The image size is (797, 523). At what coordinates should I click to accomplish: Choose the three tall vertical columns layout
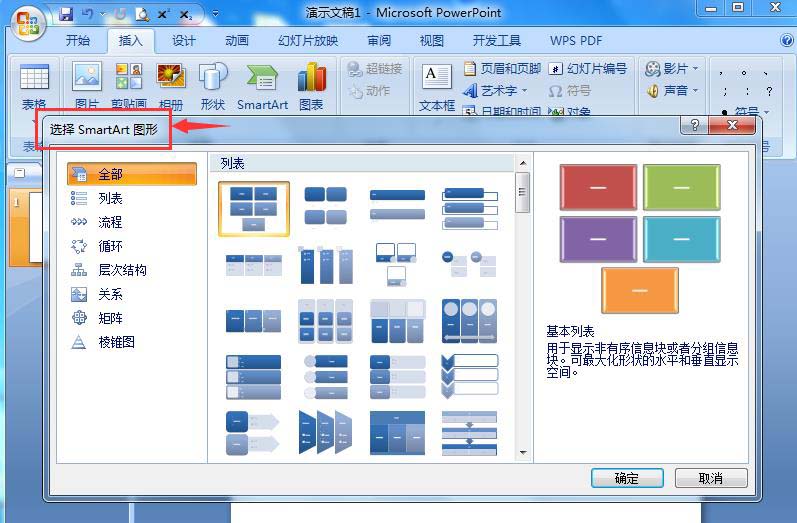pyautogui.click(x=326, y=264)
